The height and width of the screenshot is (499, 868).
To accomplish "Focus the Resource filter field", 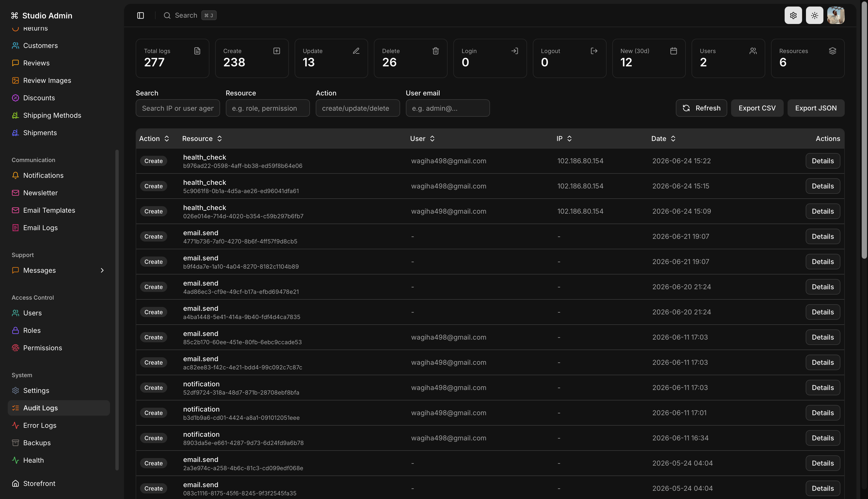I will click(267, 108).
